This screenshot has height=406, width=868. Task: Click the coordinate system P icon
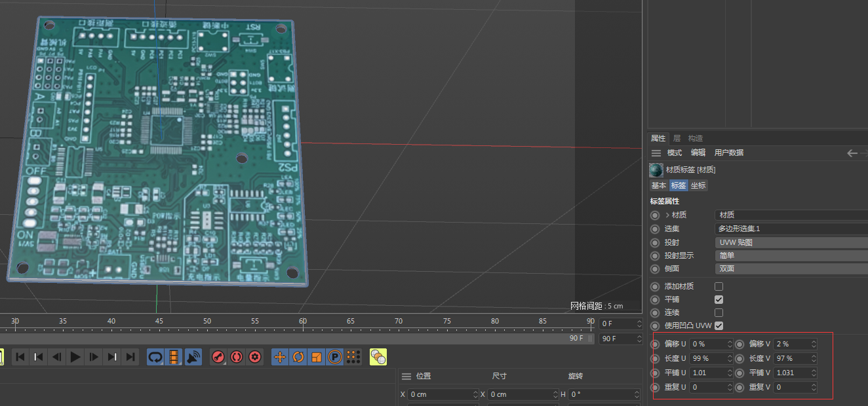334,357
